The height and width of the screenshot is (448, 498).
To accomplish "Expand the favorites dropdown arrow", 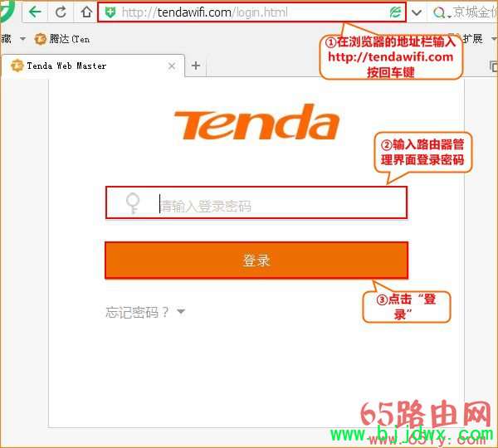I will pyautogui.click(x=22, y=39).
